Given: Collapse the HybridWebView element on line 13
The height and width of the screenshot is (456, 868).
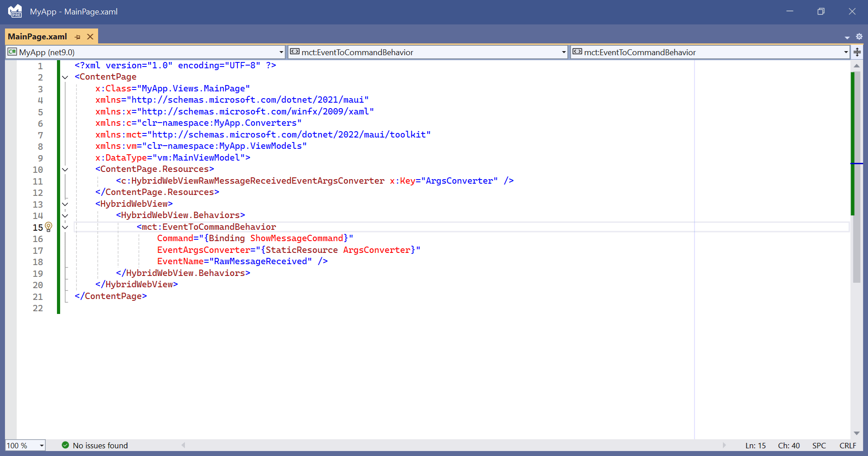Looking at the screenshot, I should tap(65, 204).
